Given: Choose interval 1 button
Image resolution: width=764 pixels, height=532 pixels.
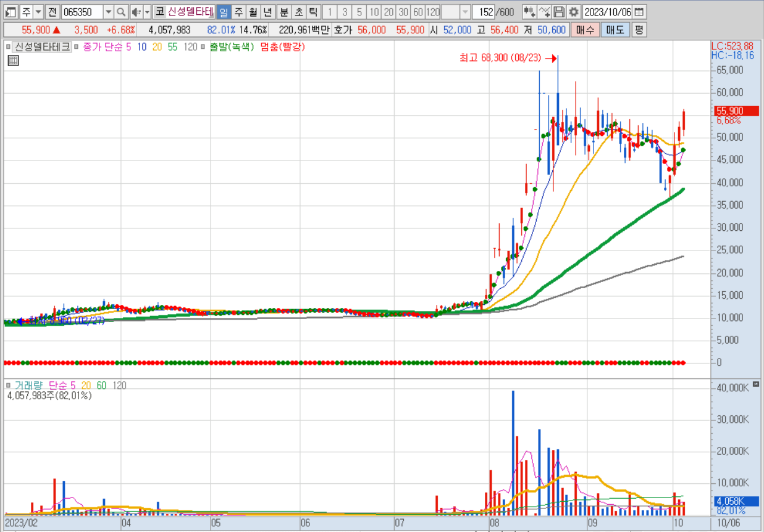Looking at the screenshot, I should pos(330,12).
